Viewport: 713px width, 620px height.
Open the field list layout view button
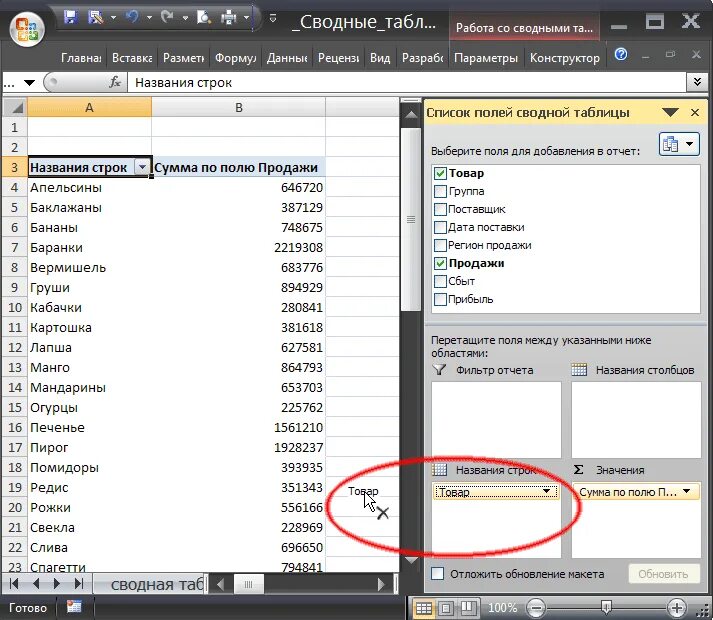pyautogui.click(x=679, y=144)
